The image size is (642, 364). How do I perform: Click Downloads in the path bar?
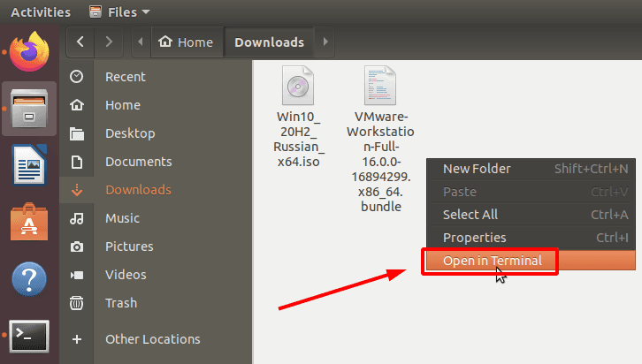(x=270, y=42)
